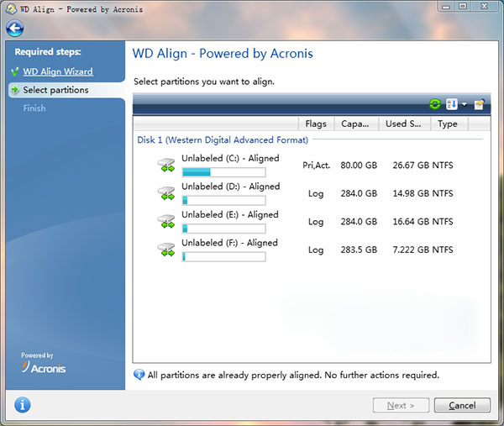The height and width of the screenshot is (426, 504).
Task: Click the 80.00 GB capacity value
Action: (359, 166)
